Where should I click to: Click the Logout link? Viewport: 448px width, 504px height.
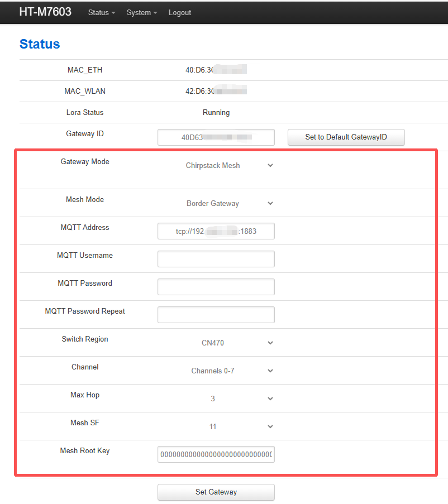click(180, 12)
